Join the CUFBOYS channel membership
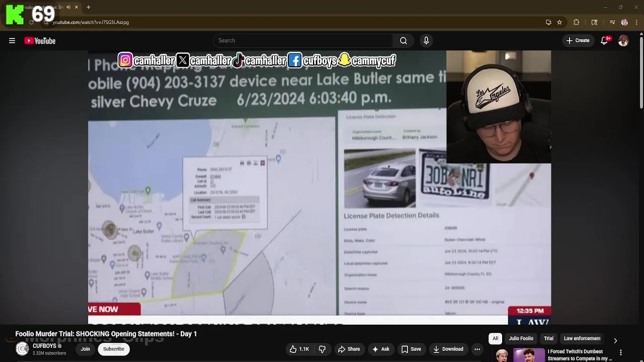This screenshot has height=362, width=644. click(x=86, y=349)
